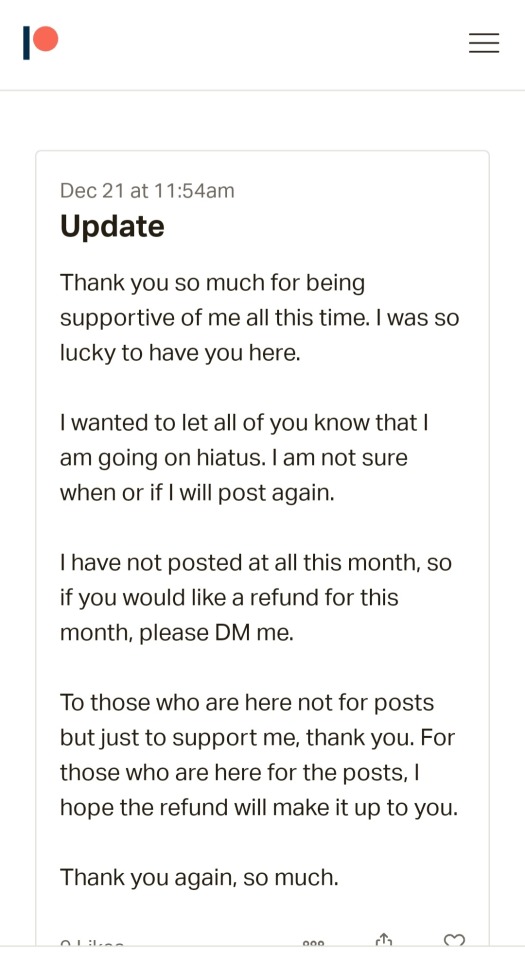Click the refund paragraph mentioning 'please DM me'
Screen dimensions: 525x960
point(256,597)
